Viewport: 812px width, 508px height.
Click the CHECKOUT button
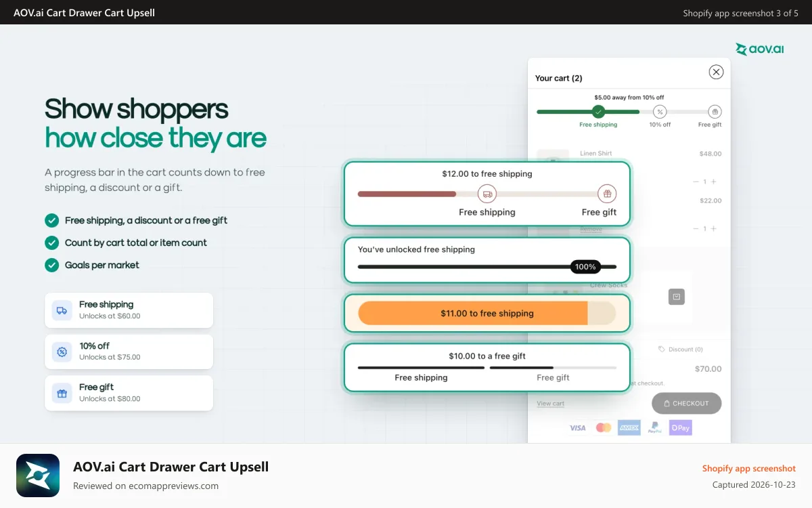pyautogui.click(x=686, y=403)
